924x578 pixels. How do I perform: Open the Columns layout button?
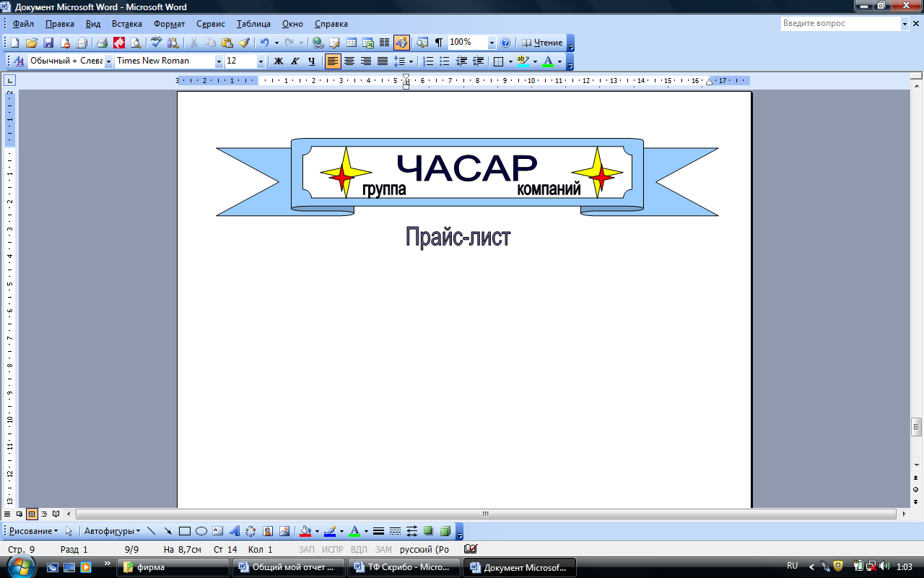385,43
